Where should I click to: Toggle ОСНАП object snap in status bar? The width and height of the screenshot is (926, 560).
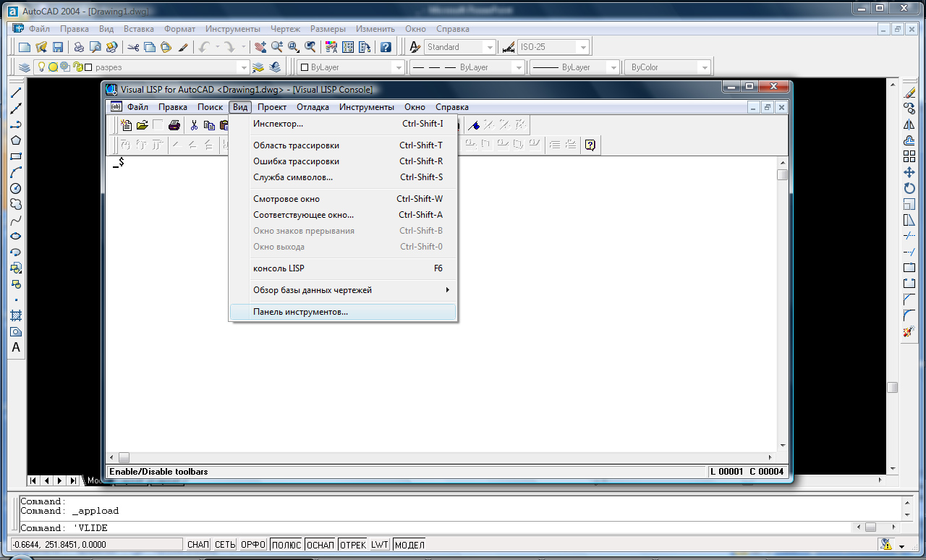(x=320, y=545)
